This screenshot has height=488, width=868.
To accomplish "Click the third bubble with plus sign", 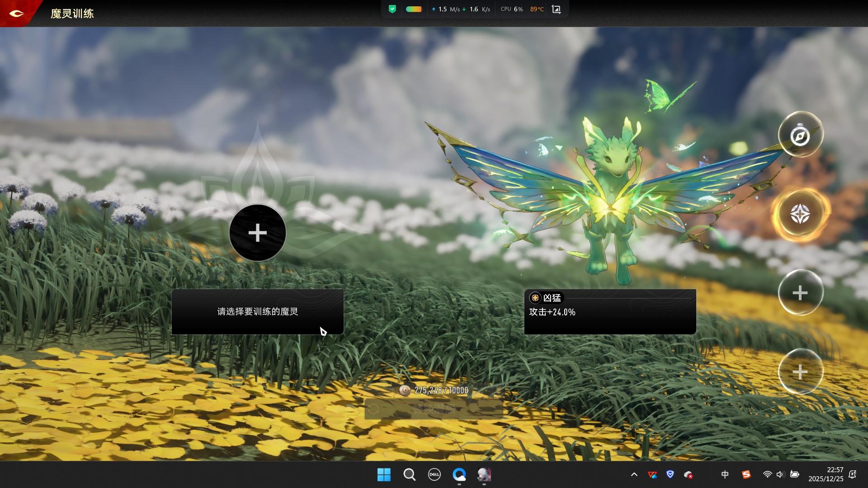I will click(x=800, y=293).
